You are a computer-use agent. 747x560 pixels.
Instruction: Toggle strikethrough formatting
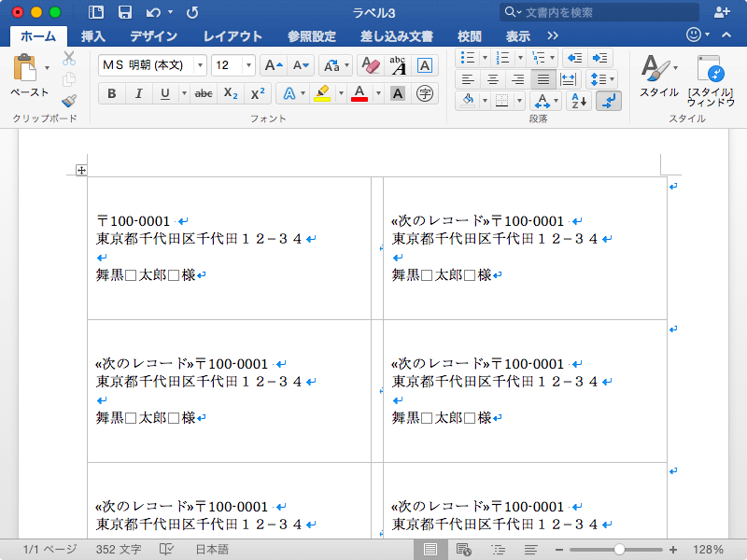[204, 94]
